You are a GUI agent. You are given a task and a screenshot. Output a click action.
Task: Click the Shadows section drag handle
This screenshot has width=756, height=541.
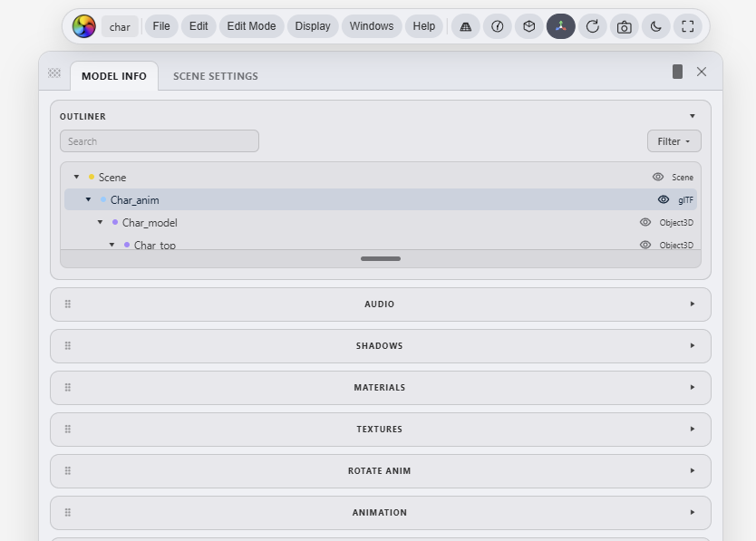pyautogui.click(x=68, y=346)
